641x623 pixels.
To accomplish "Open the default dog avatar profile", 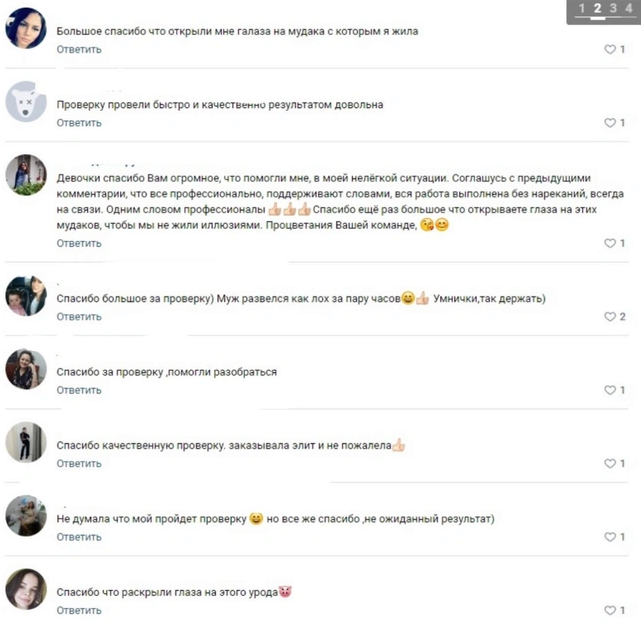I will [x=26, y=101].
